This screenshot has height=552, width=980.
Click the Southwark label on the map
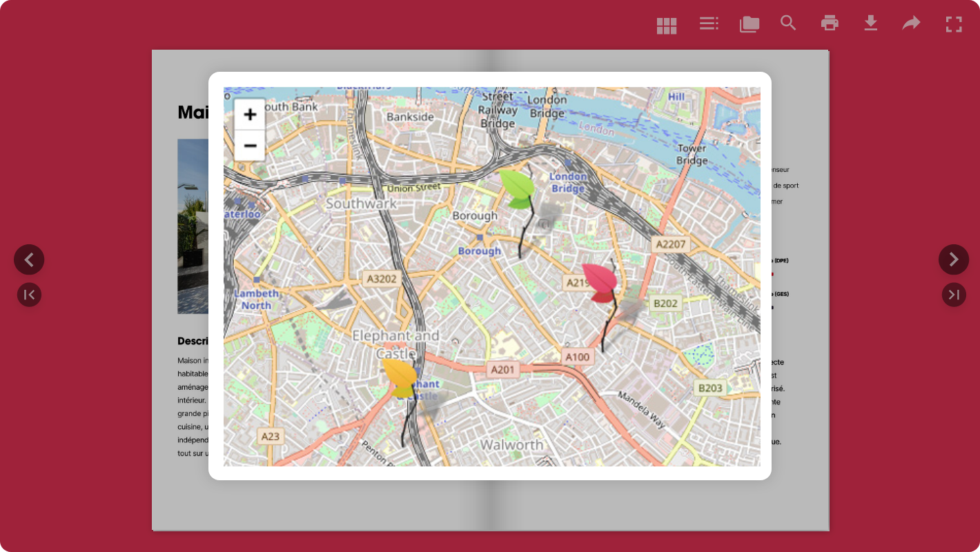pos(361,204)
